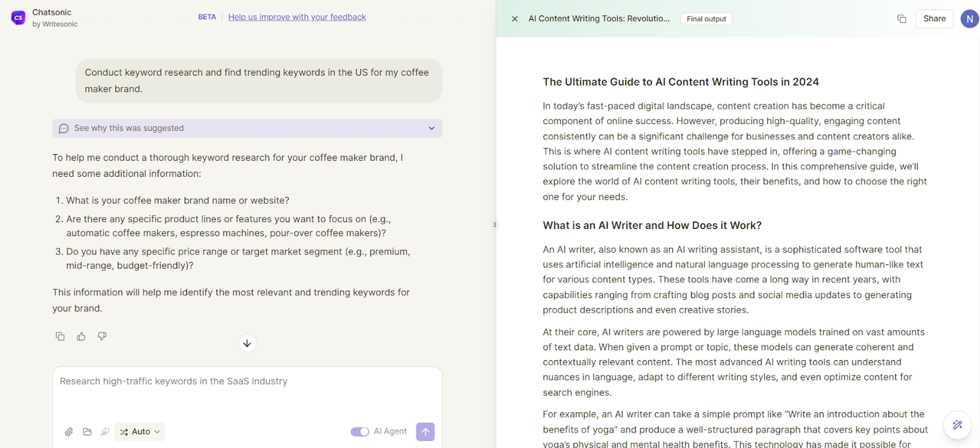Open the folder icon in chat input
Viewport: 980px width, 448px height.
[x=87, y=432]
